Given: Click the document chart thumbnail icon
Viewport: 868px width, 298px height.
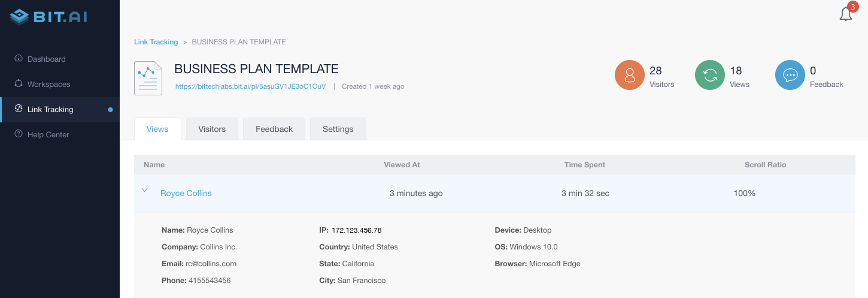Looking at the screenshot, I should coord(148,78).
